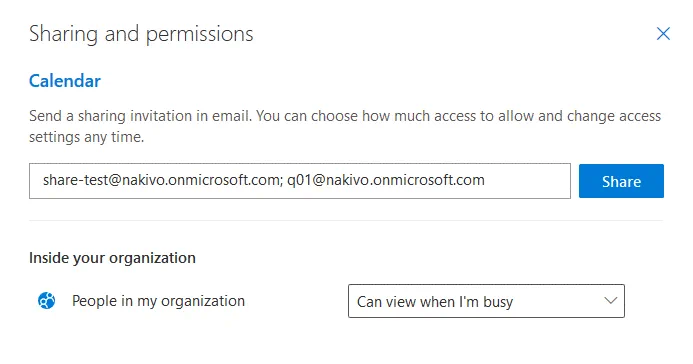
Task: Click the blue organization globe icon
Action: [46, 301]
